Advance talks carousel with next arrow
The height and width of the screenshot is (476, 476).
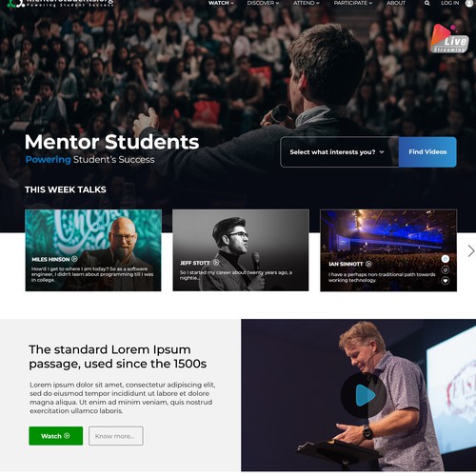[x=471, y=250]
